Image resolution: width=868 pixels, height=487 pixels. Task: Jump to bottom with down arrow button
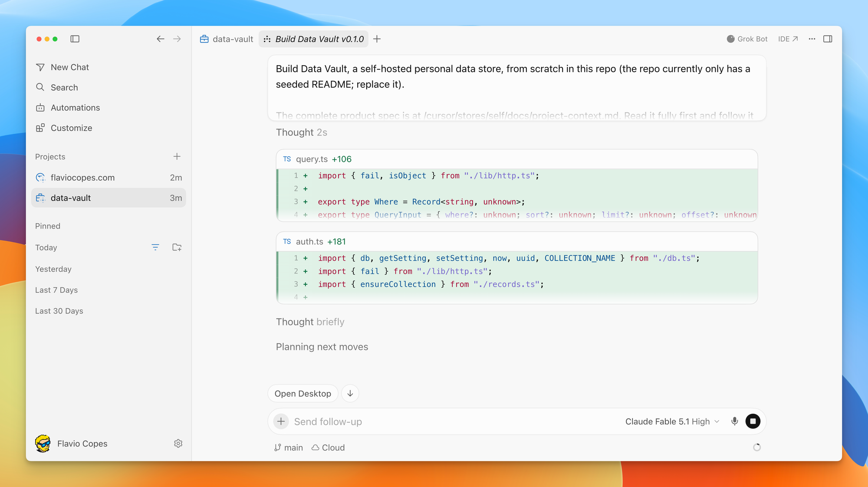tap(350, 394)
